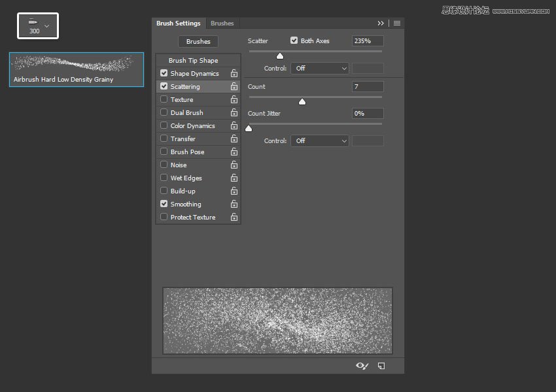
Task: Open the Scatter Control dropdown
Action: (320, 69)
